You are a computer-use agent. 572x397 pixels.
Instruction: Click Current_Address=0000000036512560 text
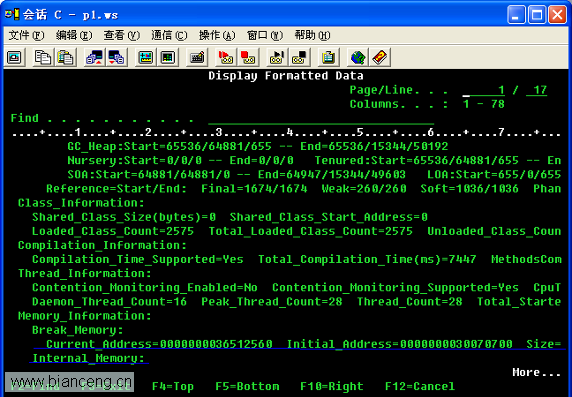pos(159,344)
